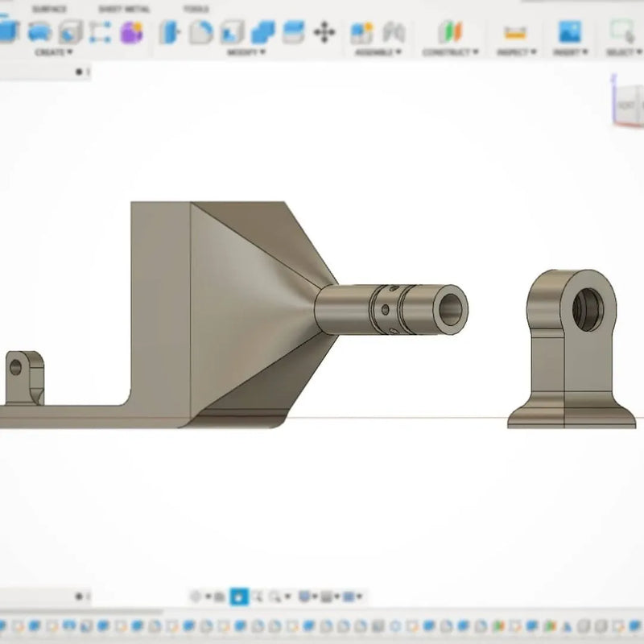Activate the Rectangular Pattern tool icon
This screenshot has height=644, width=644.
[100, 32]
